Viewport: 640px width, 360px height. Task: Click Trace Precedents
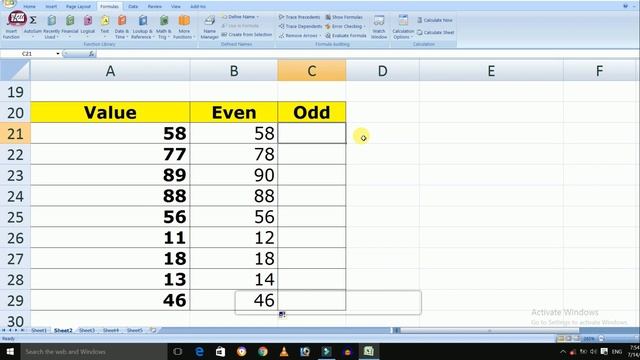tap(300, 17)
